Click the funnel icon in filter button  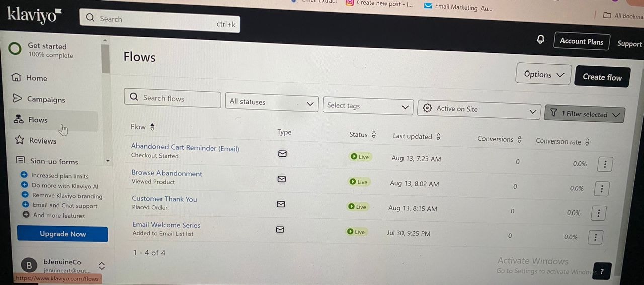coord(553,113)
